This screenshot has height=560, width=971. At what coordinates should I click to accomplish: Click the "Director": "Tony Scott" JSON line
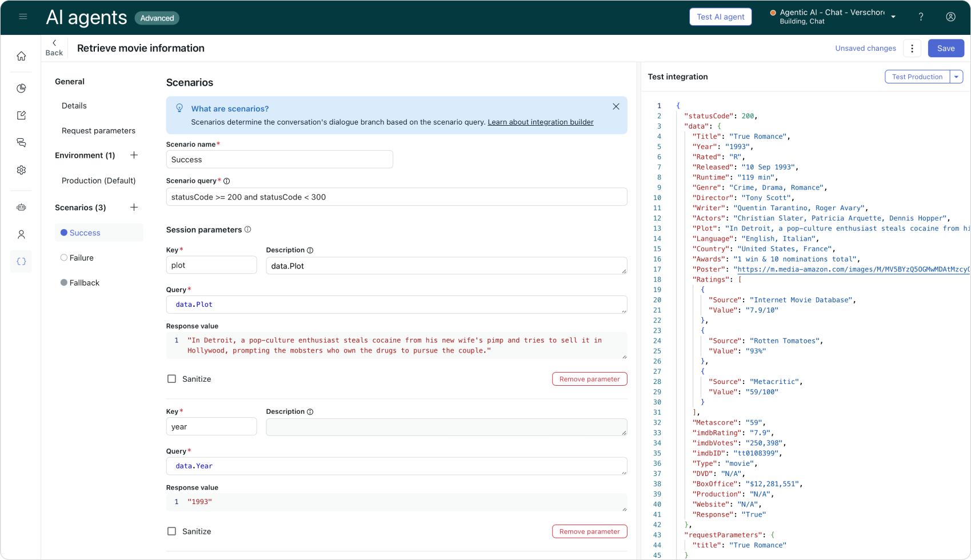coord(744,198)
